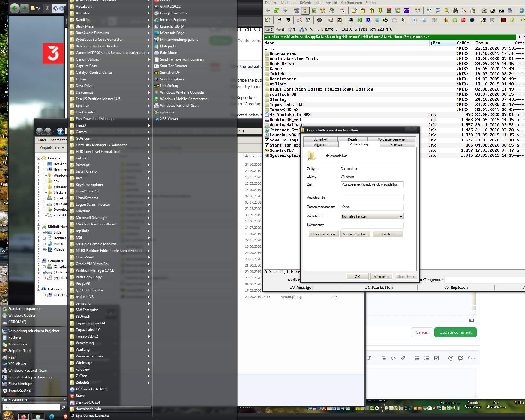Click the binoculars search icon in Total Commander
Screen dimensions: 525x420
pos(455,10)
